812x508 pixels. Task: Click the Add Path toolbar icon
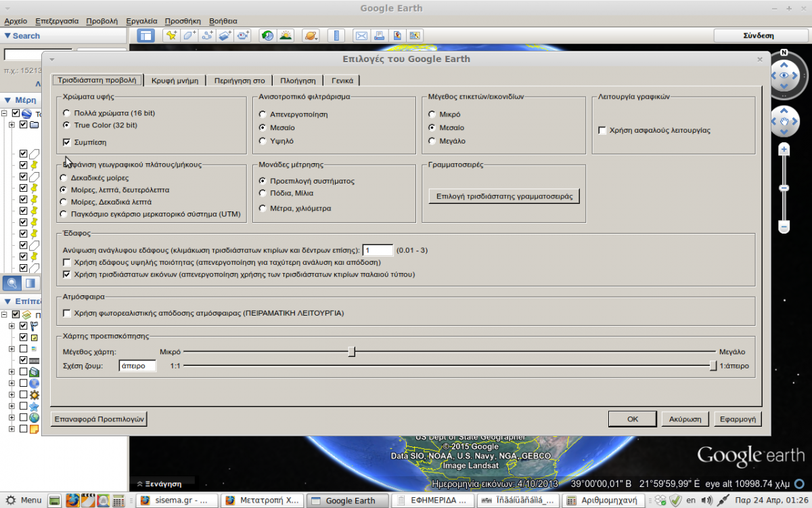pyautogui.click(x=208, y=36)
